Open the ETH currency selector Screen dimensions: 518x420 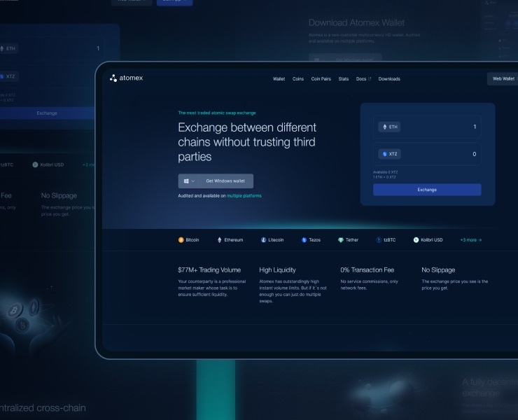click(389, 127)
